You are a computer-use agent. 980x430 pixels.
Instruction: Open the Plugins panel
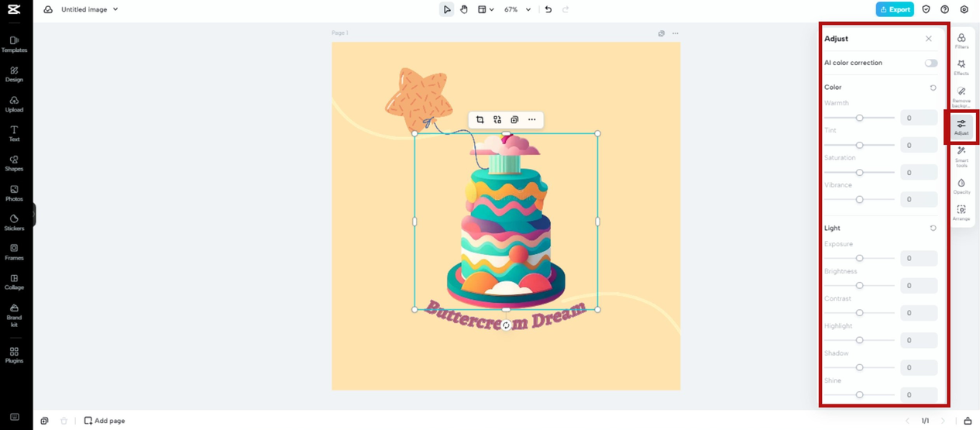(x=15, y=355)
